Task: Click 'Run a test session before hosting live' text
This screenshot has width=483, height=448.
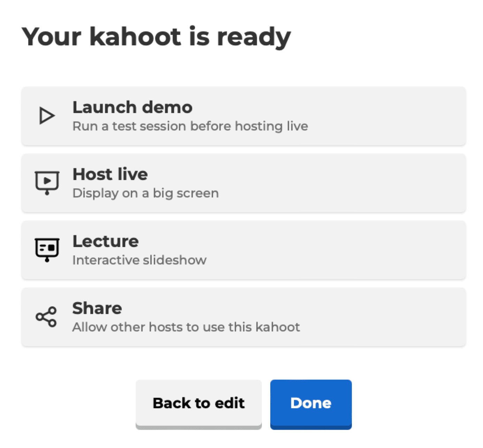Action: 190,126
